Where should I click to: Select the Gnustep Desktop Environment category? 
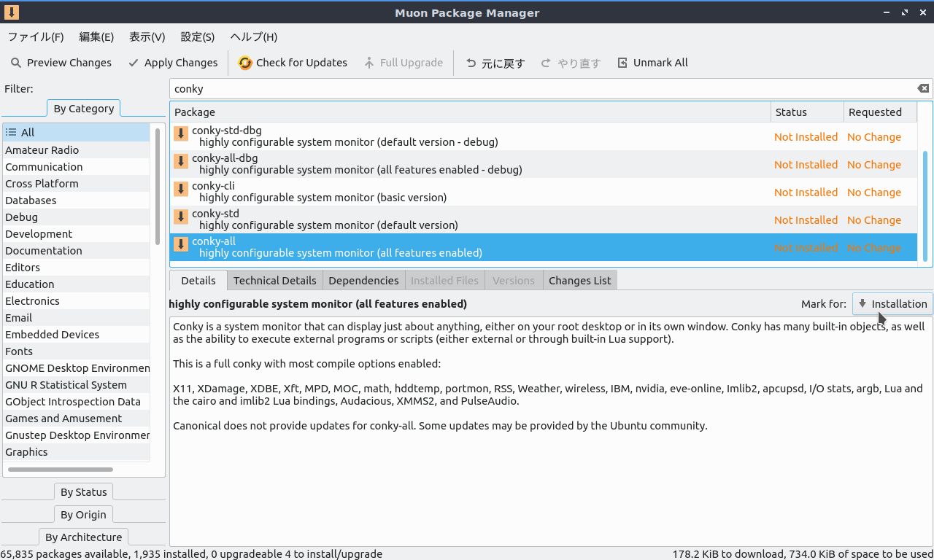click(x=77, y=435)
